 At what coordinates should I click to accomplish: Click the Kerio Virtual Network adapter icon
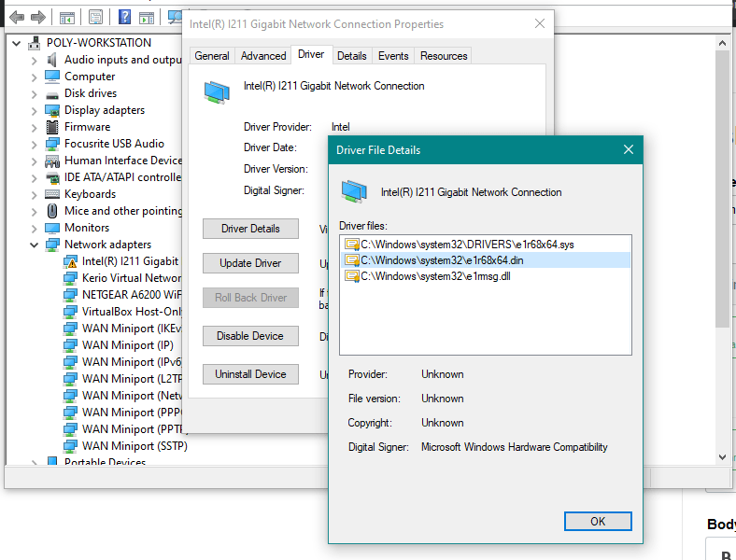tap(70, 278)
